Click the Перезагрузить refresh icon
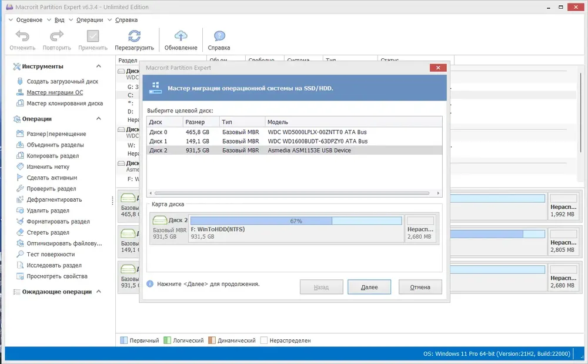The image size is (588, 364). pyautogui.click(x=134, y=36)
